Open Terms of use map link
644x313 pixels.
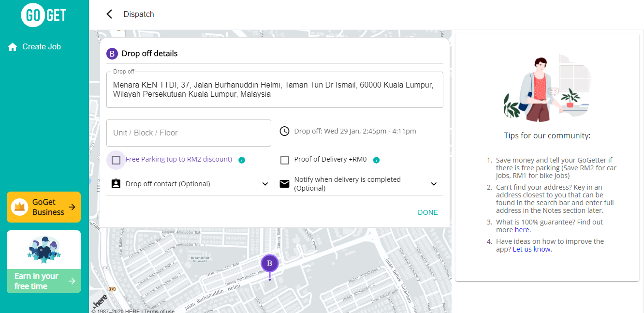[160, 311]
